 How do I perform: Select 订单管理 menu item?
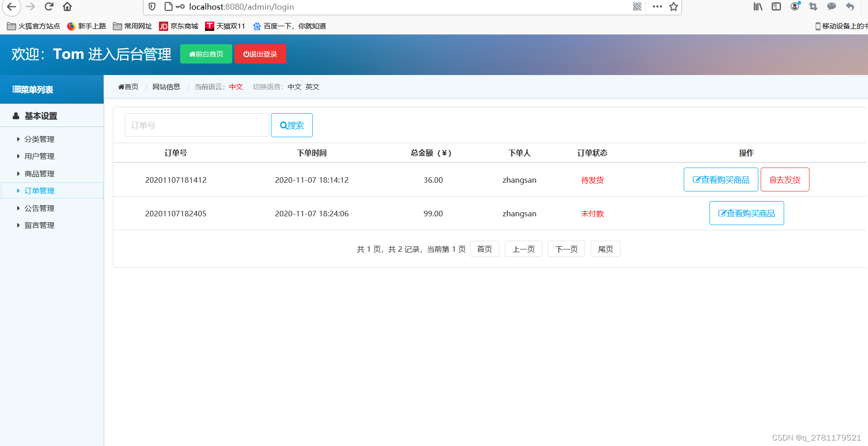click(52, 191)
